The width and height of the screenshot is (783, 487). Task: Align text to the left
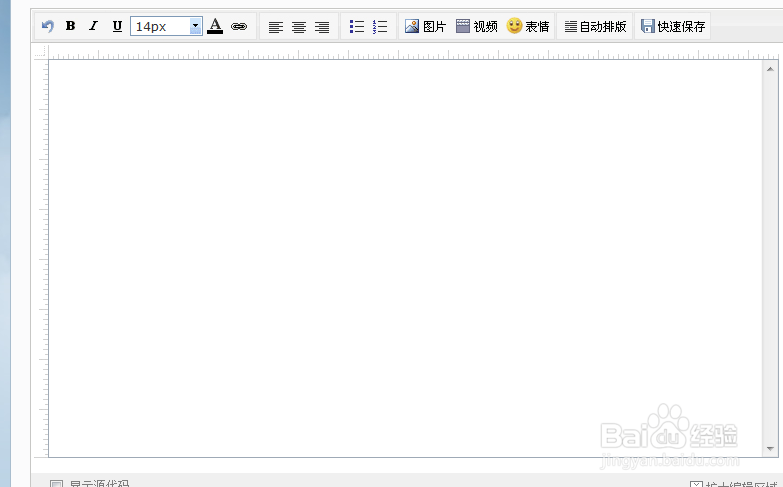click(x=276, y=27)
